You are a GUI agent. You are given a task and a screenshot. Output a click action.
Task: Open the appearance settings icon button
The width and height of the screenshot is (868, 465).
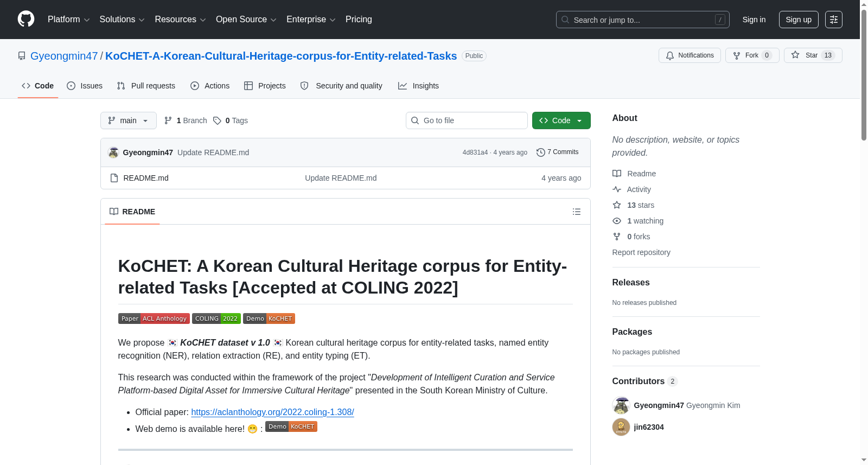(834, 20)
